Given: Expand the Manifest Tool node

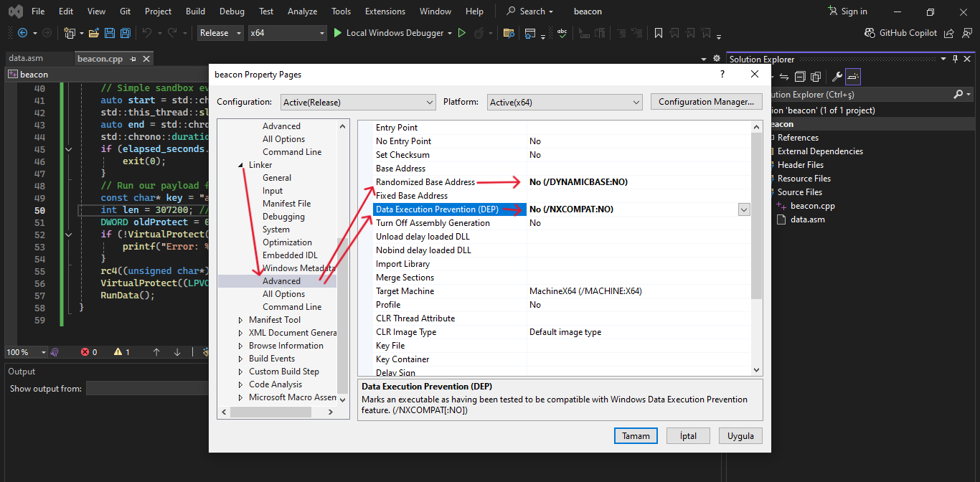Looking at the screenshot, I should tap(240, 320).
